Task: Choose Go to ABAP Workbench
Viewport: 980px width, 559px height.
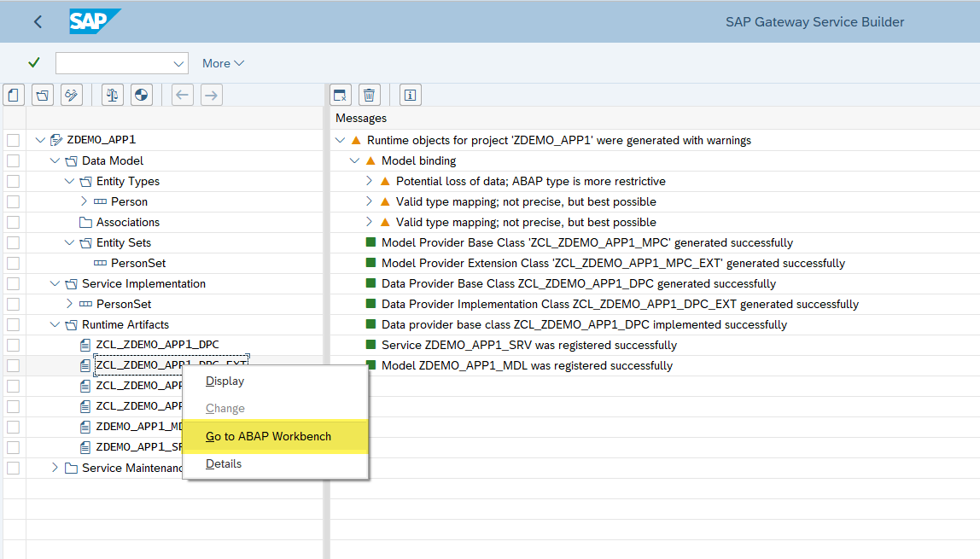Action: pos(268,436)
